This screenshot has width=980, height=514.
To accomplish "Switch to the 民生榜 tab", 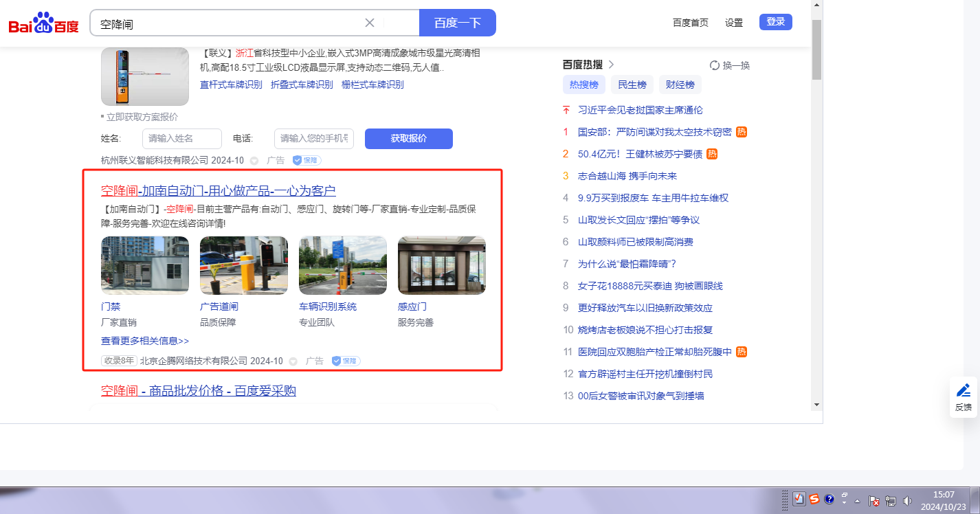I will click(632, 85).
